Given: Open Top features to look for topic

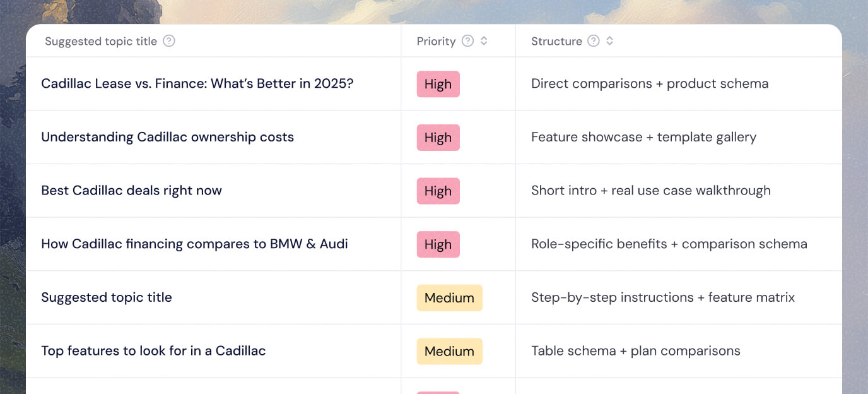Looking at the screenshot, I should tap(153, 351).
